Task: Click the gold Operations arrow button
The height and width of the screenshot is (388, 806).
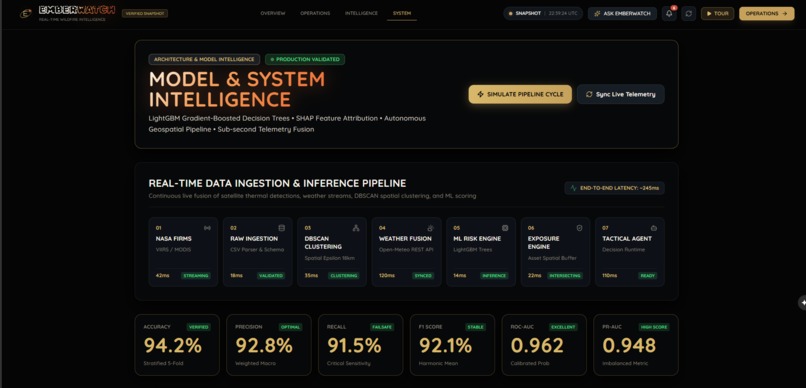Action: pyautogui.click(x=766, y=13)
